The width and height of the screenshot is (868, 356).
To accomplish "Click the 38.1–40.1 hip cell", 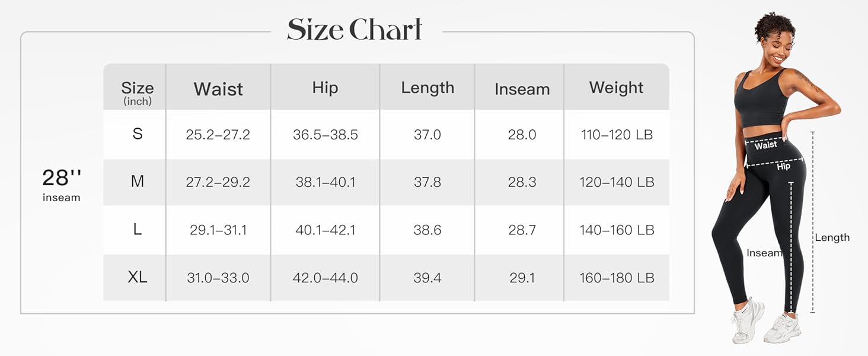I will (325, 182).
